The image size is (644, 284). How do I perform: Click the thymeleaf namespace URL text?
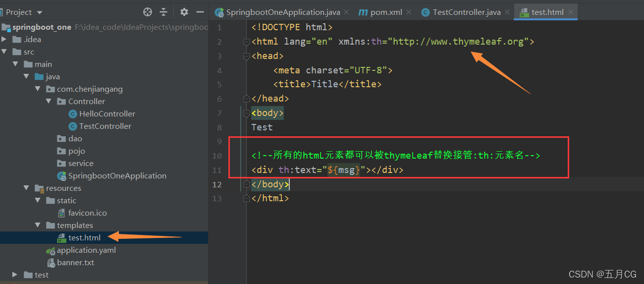pyautogui.click(x=458, y=42)
